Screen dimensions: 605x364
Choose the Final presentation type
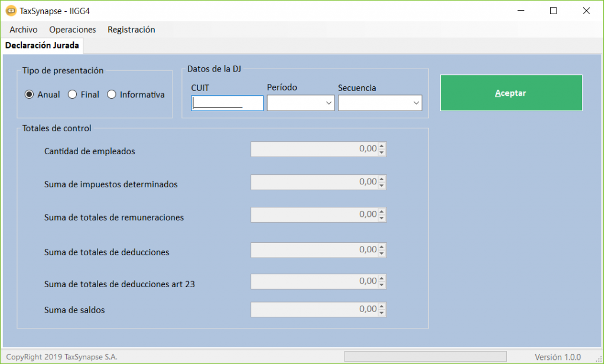[73, 95]
